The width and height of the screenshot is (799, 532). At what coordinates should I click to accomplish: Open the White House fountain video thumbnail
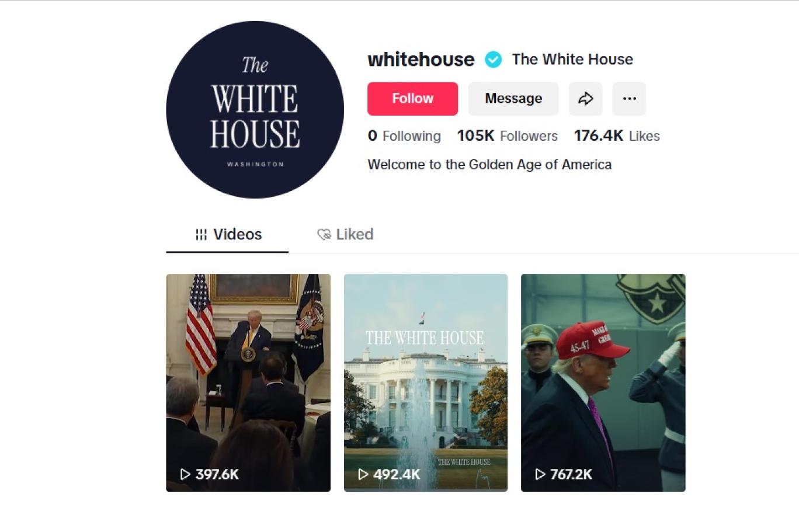pyautogui.click(x=426, y=383)
